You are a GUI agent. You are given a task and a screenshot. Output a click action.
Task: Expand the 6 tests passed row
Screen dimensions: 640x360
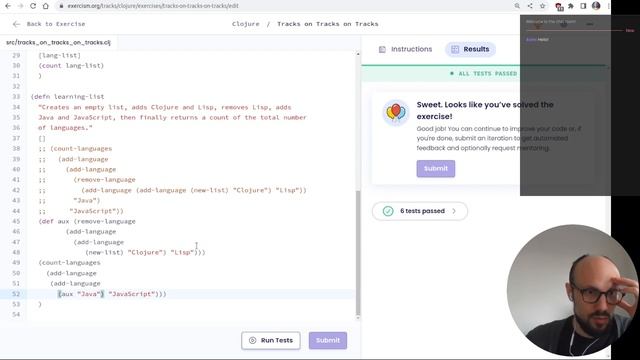pyautogui.click(x=420, y=211)
